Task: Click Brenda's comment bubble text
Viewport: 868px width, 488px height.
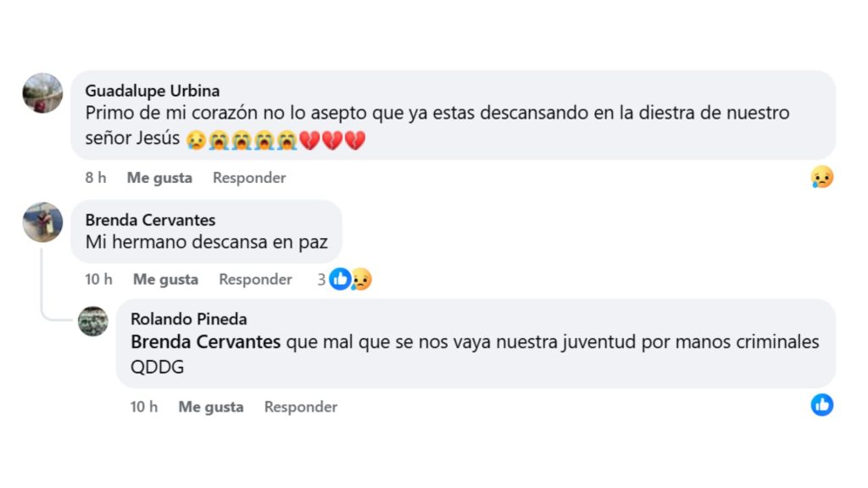Action: click(207, 241)
